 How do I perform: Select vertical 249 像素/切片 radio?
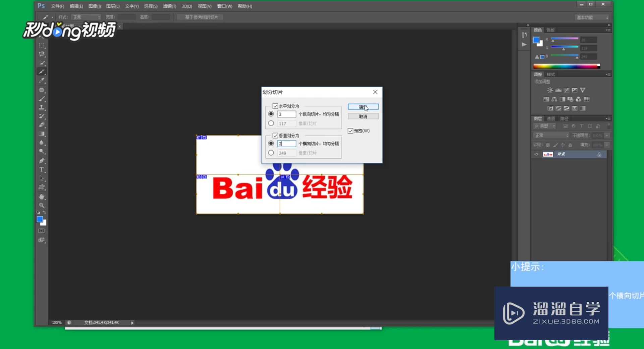point(271,153)
